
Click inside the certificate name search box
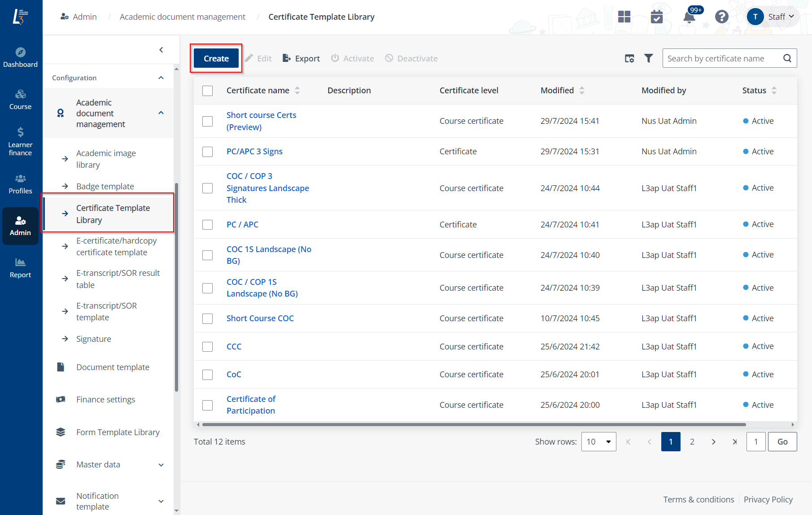(x=718, y=58)
